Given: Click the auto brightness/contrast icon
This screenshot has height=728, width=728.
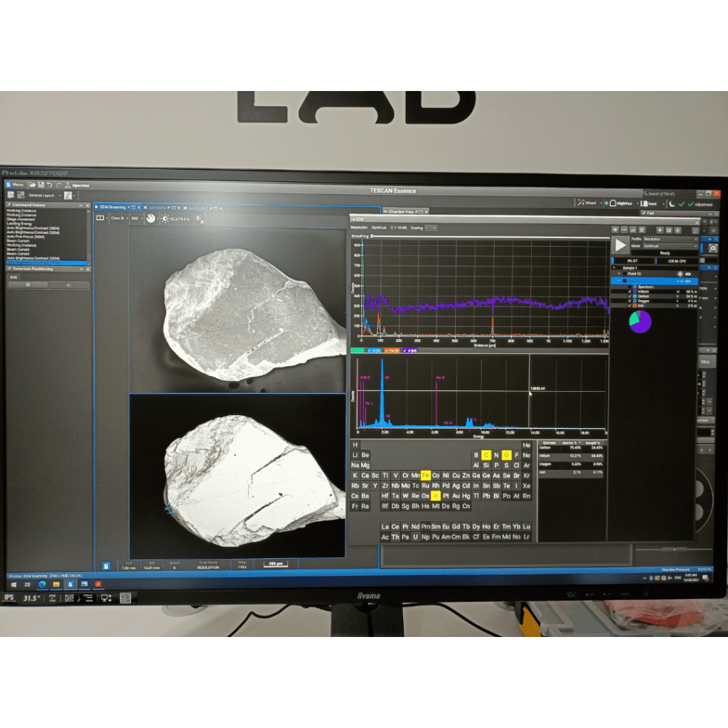Looking at the screenshot, I should pyautogui.click(x=199, y=219).
